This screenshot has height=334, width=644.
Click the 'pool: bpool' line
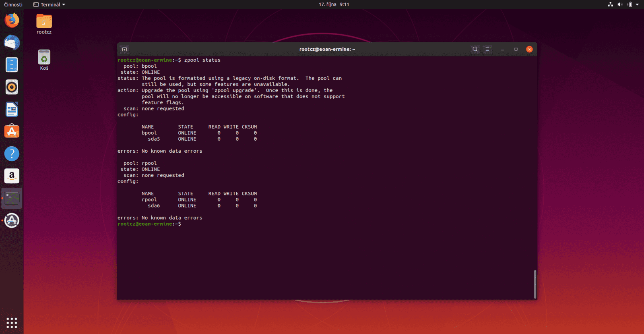[x=140, y=66]
